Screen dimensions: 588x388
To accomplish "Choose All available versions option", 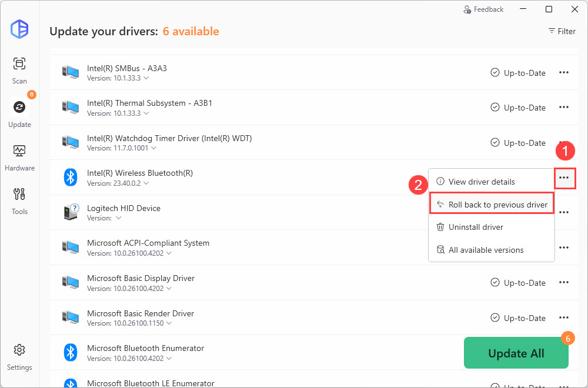I will [x=485, y=250].
